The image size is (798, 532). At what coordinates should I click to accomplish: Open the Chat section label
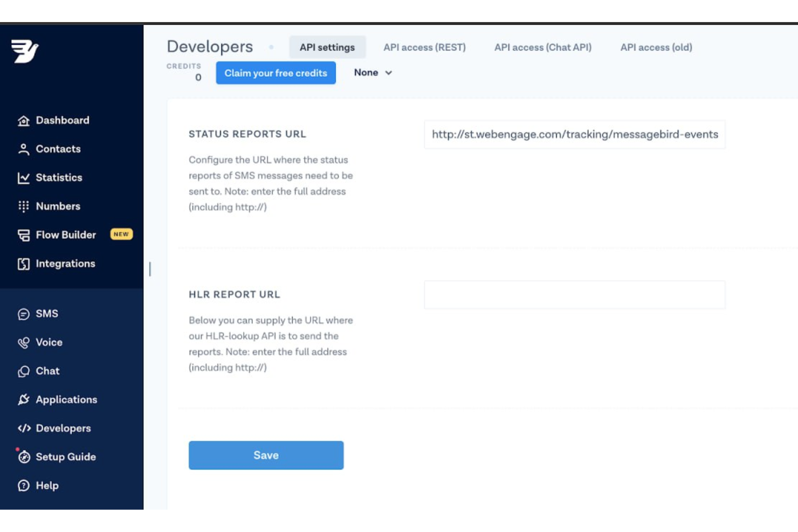click(x=47, y=370)
